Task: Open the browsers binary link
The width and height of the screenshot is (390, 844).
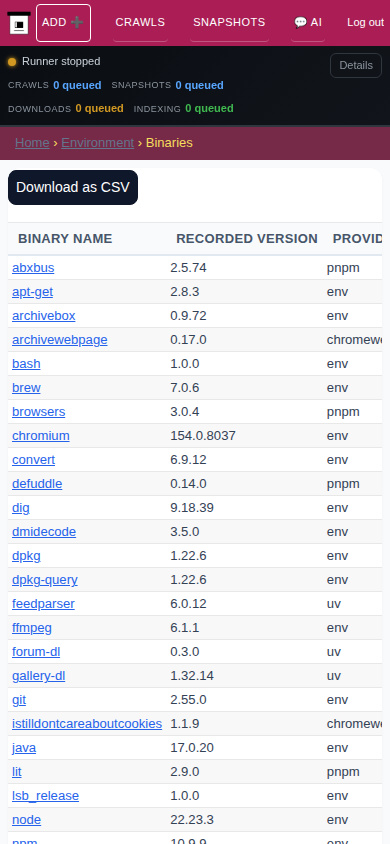Action: [x=39, y=412]
